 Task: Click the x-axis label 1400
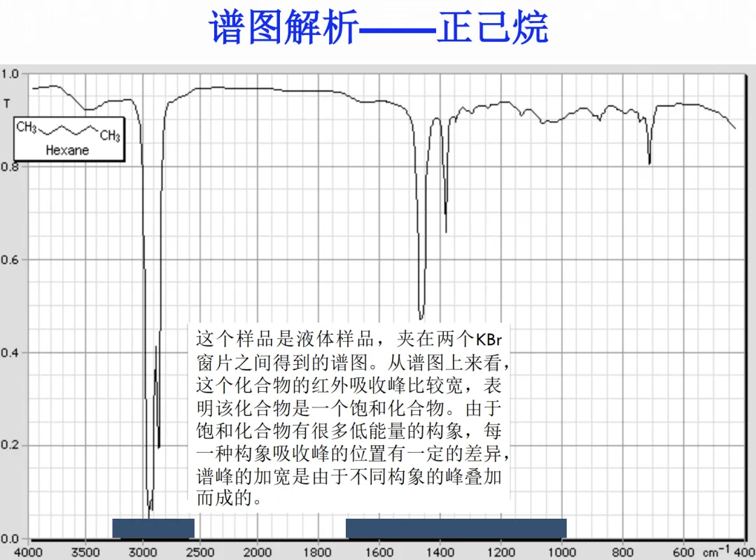pos(440,552)
